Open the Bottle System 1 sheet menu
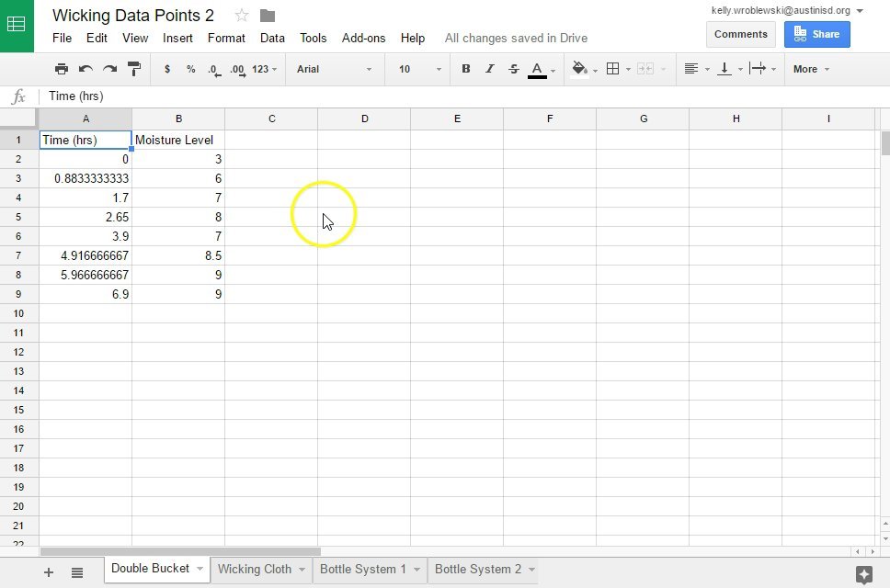890x588 pixels. click(416, 569)
